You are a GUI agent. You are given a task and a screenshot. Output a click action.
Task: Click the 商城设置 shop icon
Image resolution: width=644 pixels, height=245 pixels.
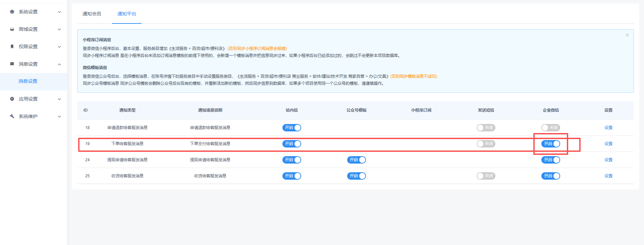pyautogui.click(x=12, y=29)
